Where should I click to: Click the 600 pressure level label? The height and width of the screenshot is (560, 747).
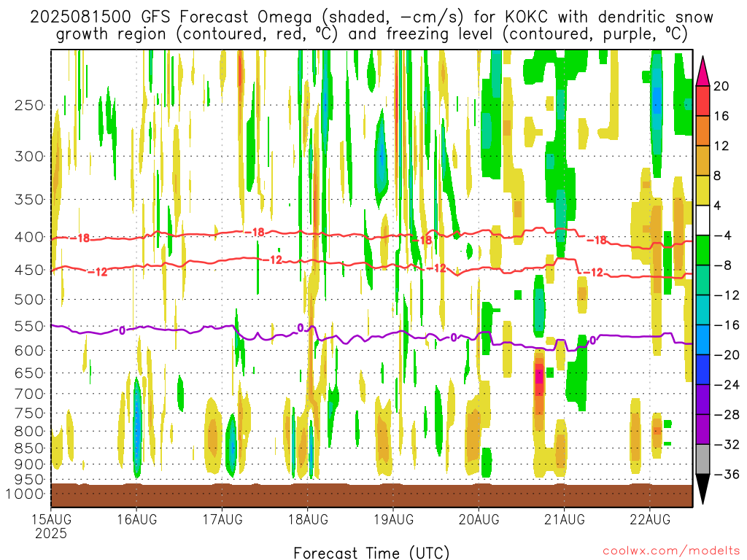[x=29, y=351]
